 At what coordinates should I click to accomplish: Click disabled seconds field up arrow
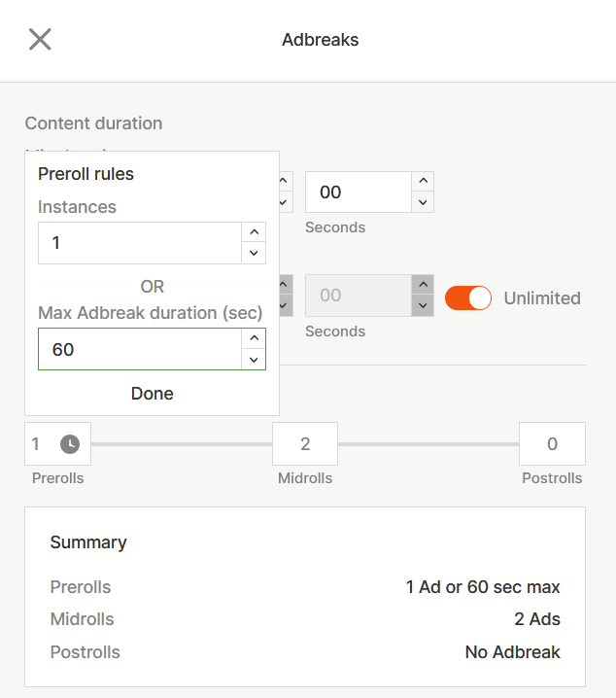pyautogui.click(x=422, y=285)
